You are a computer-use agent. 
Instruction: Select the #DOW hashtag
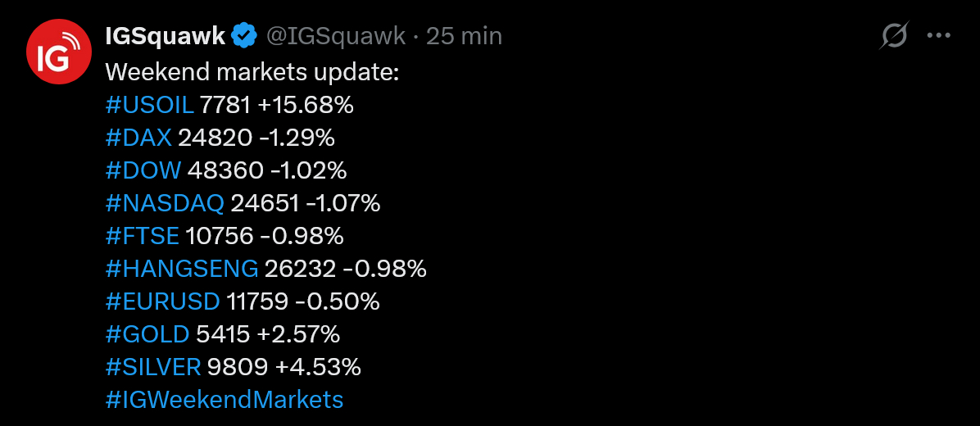point(143,170)
